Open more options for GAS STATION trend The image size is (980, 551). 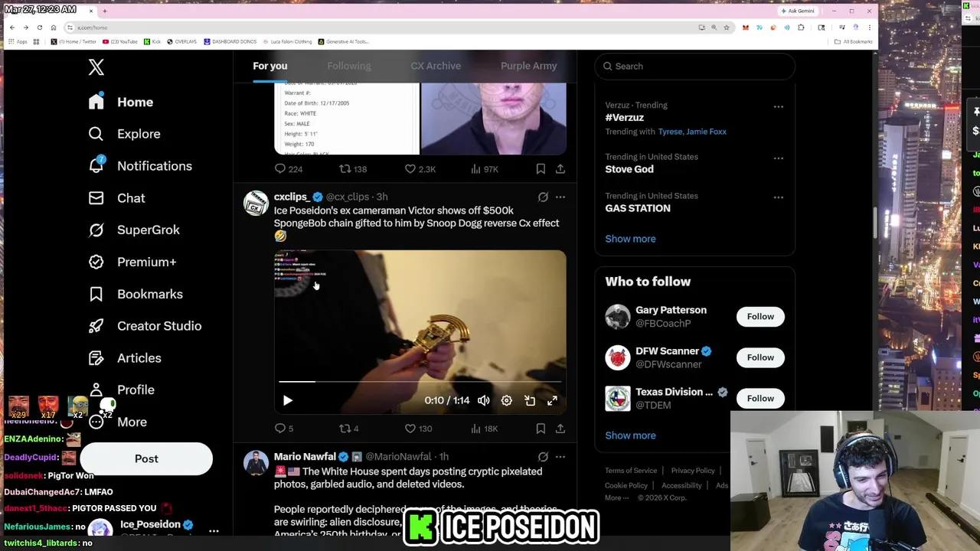point(778,197)
